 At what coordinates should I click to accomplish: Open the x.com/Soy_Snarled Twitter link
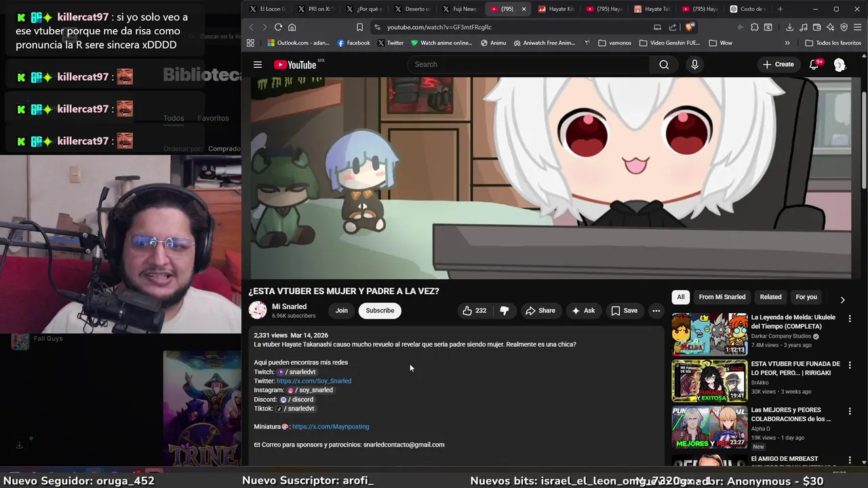click(x=314, y=381)
